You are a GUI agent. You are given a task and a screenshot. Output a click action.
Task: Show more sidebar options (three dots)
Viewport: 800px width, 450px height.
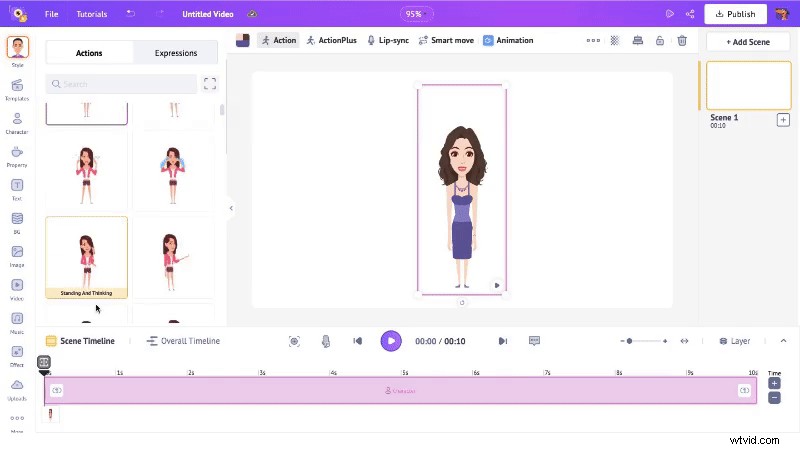17,418
